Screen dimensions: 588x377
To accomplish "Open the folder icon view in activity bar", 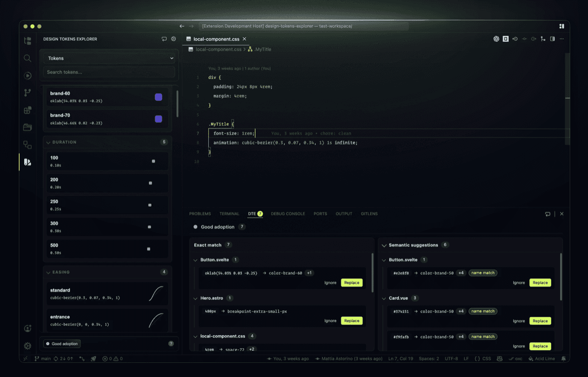I will coord(28,127).
